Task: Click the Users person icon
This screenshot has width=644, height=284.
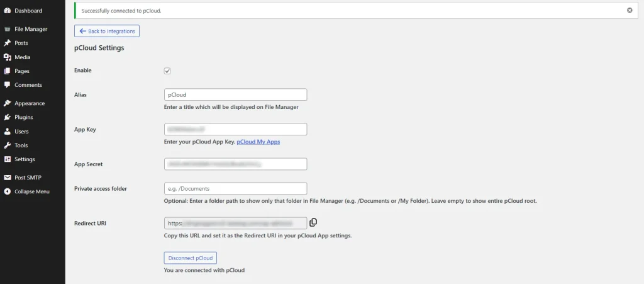Action: tap(7, 132)
